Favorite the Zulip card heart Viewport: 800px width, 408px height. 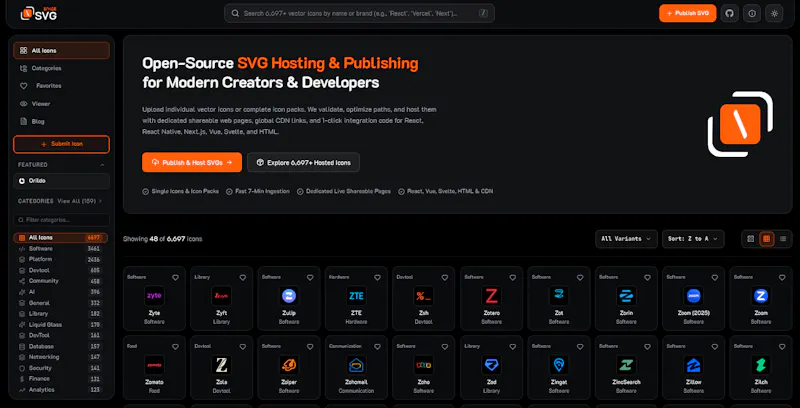tap(310, 277)
